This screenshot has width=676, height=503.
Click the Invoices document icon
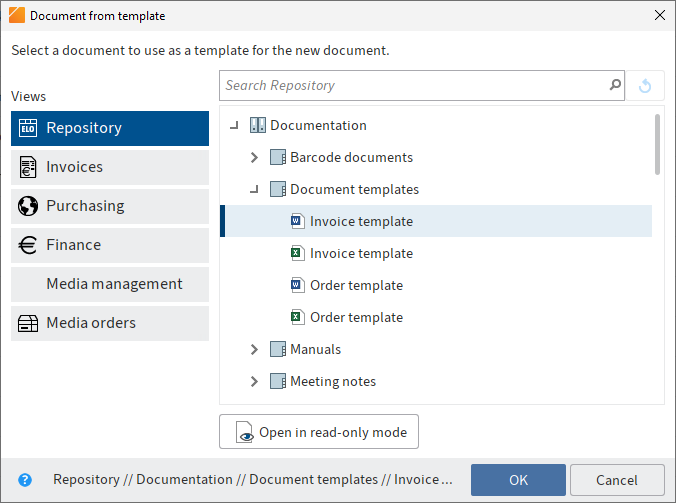[28, 167]
